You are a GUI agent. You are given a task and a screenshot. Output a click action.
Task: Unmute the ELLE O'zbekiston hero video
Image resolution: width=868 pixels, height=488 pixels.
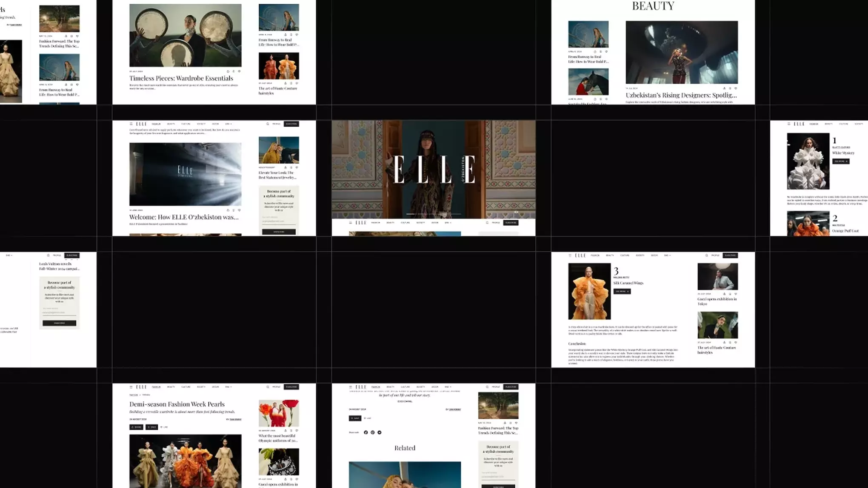[x=516, y=211]
